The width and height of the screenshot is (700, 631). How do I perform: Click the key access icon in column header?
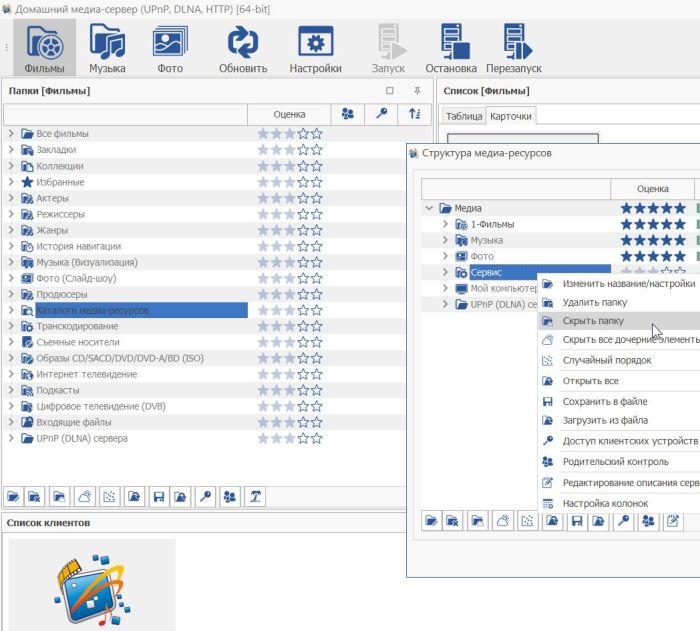[381, 114]
